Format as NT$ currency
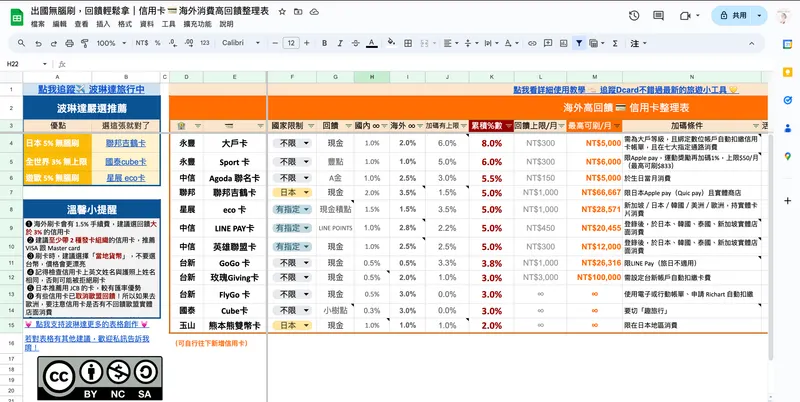The image size is (800, 402). [142, 43]
